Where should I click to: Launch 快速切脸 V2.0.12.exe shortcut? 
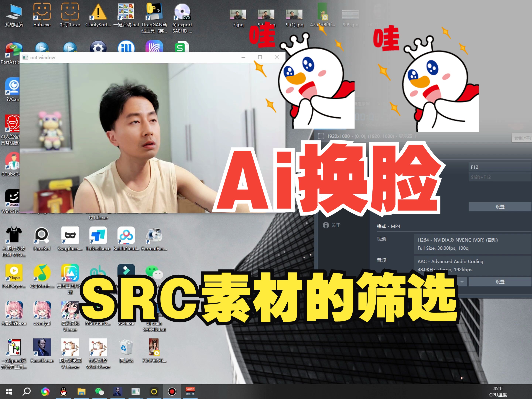click(x=98, y=354)
